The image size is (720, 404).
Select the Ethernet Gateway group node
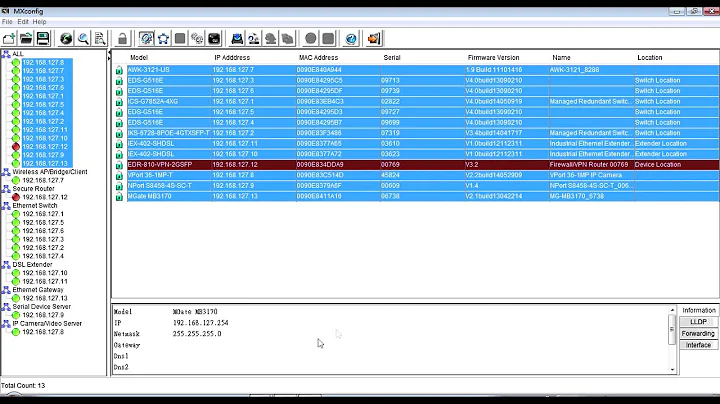point(38,290)
